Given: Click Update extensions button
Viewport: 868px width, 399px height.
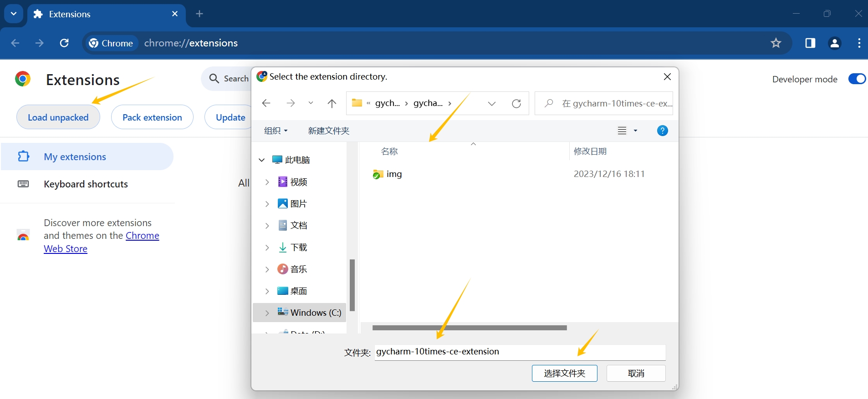Looking at the screenshot, I should [x=229, y=117].
